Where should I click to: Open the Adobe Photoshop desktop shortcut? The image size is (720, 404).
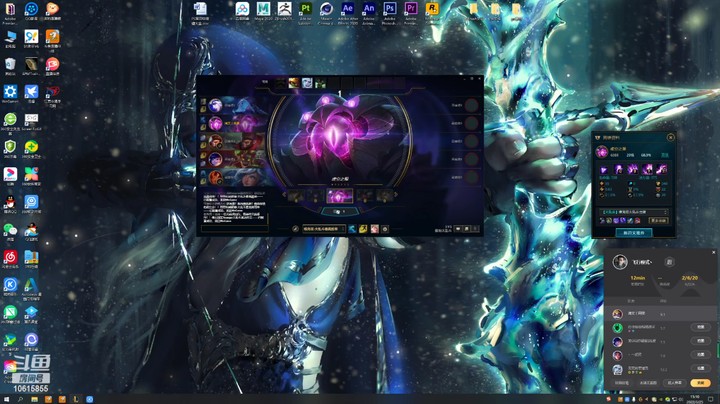390,13
